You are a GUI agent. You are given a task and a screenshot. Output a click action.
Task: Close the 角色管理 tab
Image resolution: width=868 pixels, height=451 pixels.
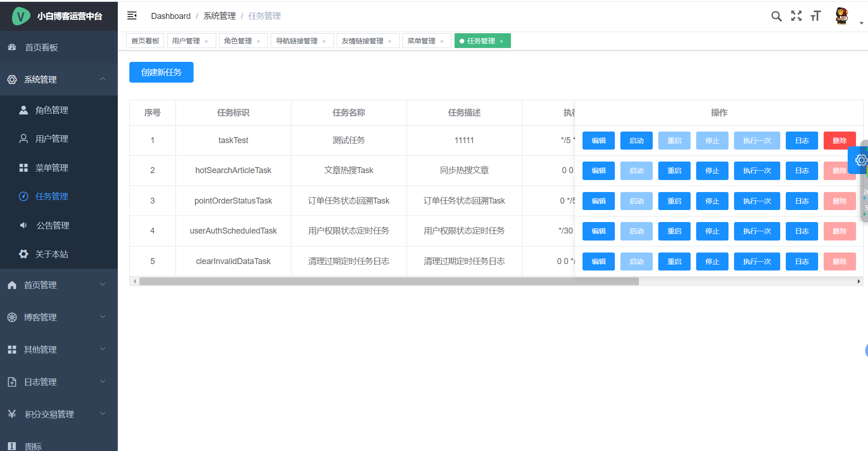click(x=259, y=41)
